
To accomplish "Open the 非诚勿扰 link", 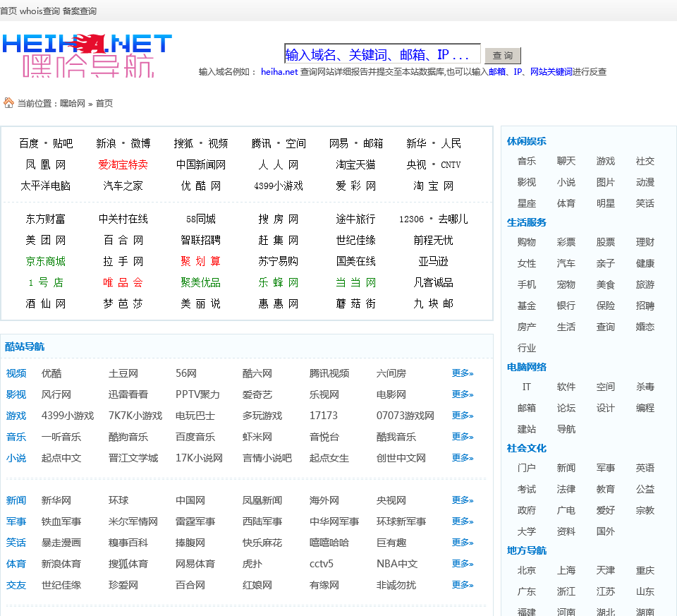I will click(x=396, y=585).
